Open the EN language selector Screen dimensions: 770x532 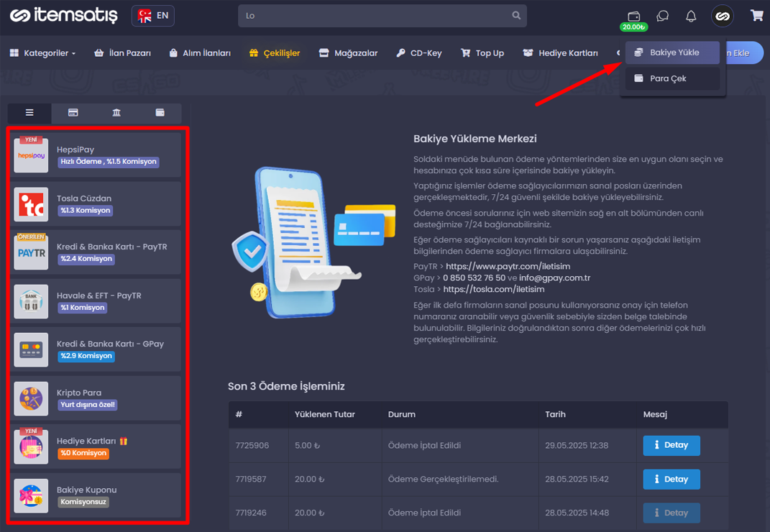point(152,16)
